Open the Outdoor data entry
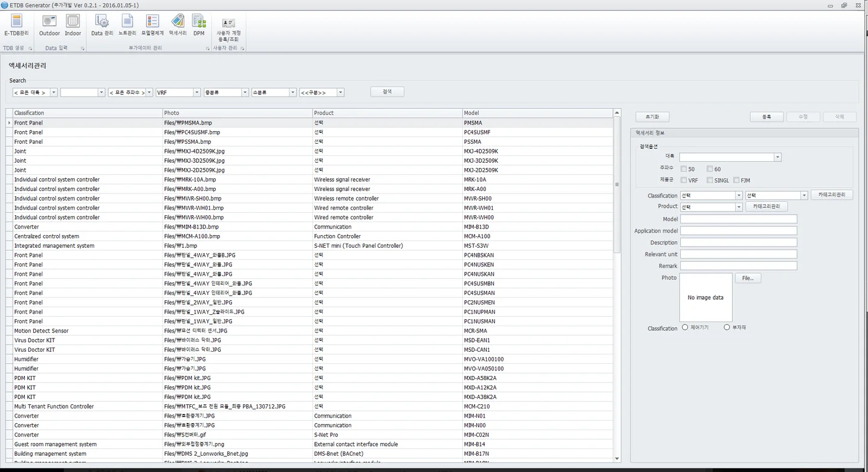This screenshot has width=868, height=472. [50, 25]
